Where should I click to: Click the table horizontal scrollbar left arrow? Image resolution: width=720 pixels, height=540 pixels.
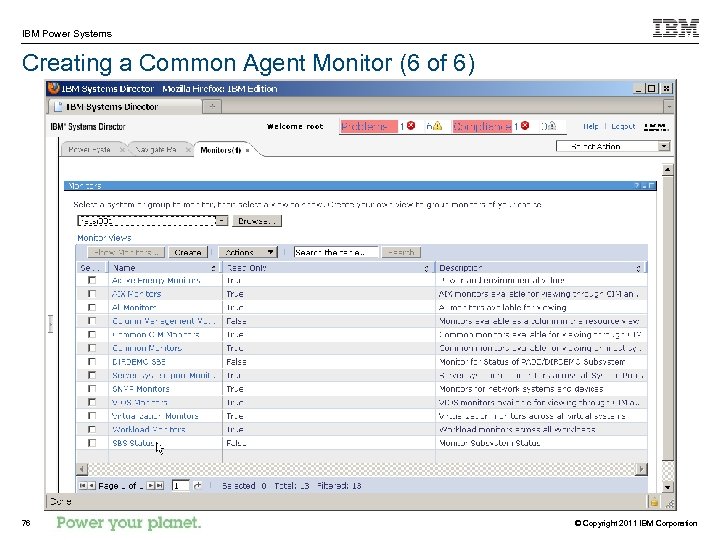coord(82,469)
